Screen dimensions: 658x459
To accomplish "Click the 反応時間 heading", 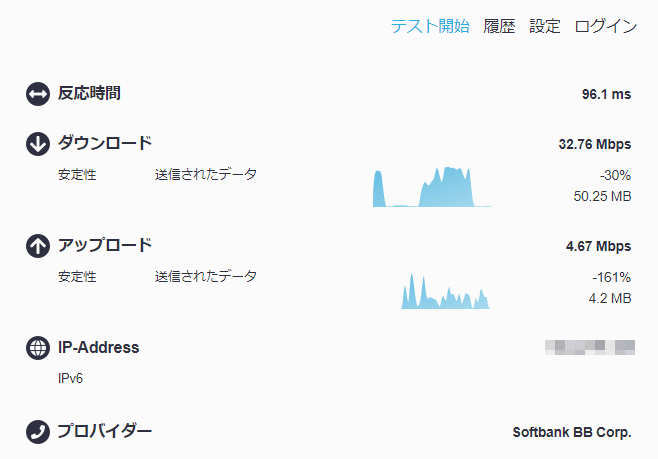I will point(89,93).
